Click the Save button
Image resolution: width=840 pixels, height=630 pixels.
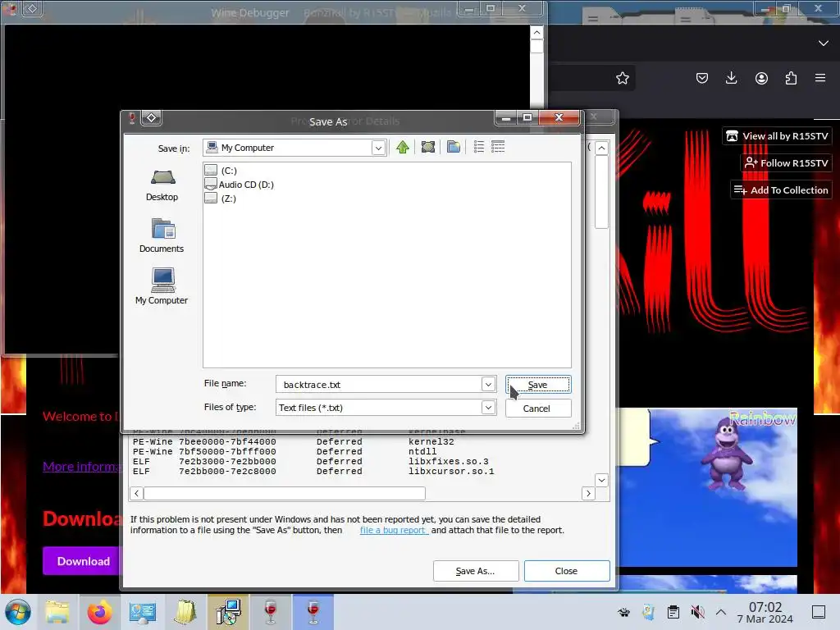538,385
